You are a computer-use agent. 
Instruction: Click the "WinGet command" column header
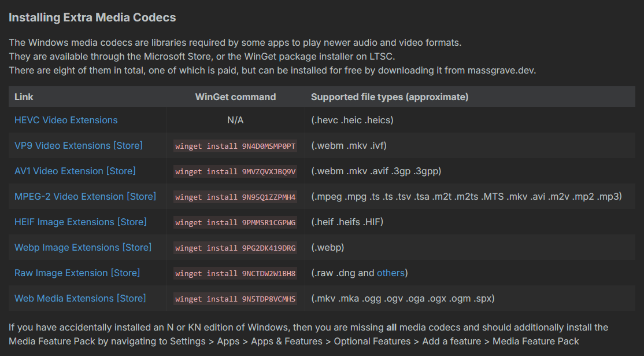[x=235, y=97]
